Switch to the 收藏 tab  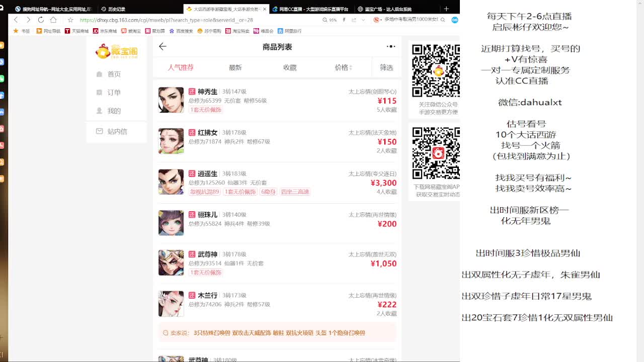pyautogui.click(x=290, y=67)
